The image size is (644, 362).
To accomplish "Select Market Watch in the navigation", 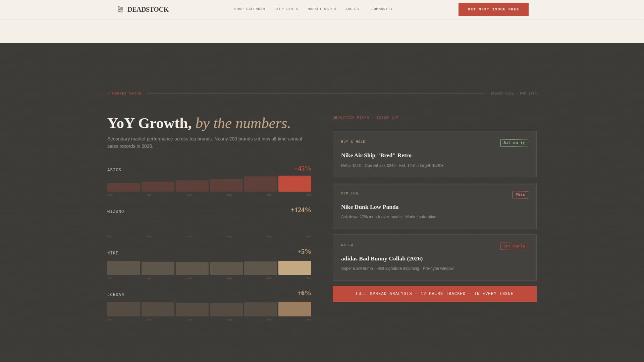I will (321, 9).
